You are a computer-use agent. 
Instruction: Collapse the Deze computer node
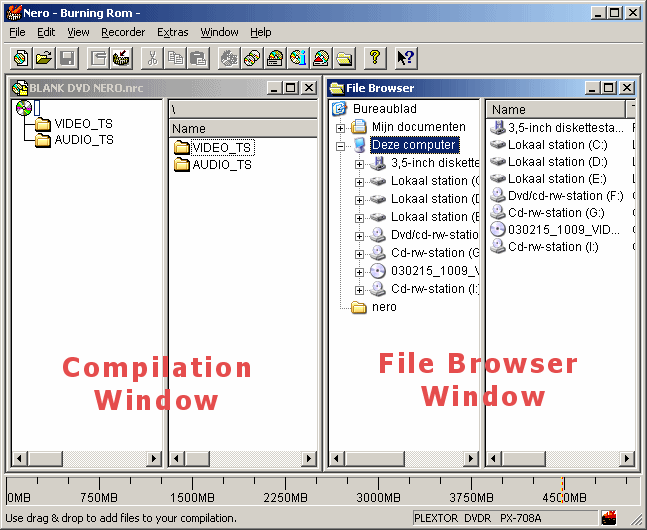coord(340,146)
